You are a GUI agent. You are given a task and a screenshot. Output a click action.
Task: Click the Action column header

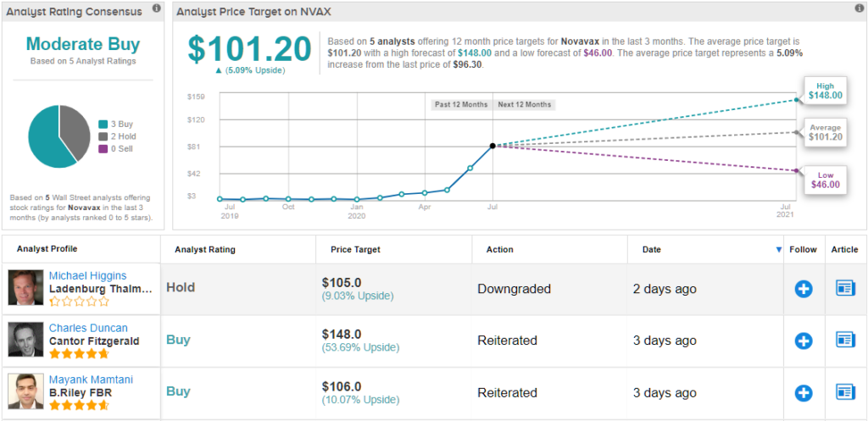[499, 250]
